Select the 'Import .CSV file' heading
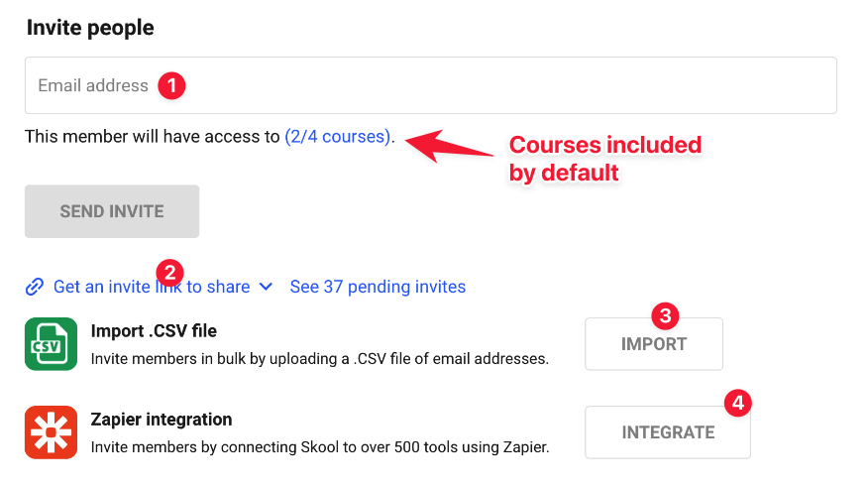This screenshot has height=487, width=868. (x=154, y=331)
